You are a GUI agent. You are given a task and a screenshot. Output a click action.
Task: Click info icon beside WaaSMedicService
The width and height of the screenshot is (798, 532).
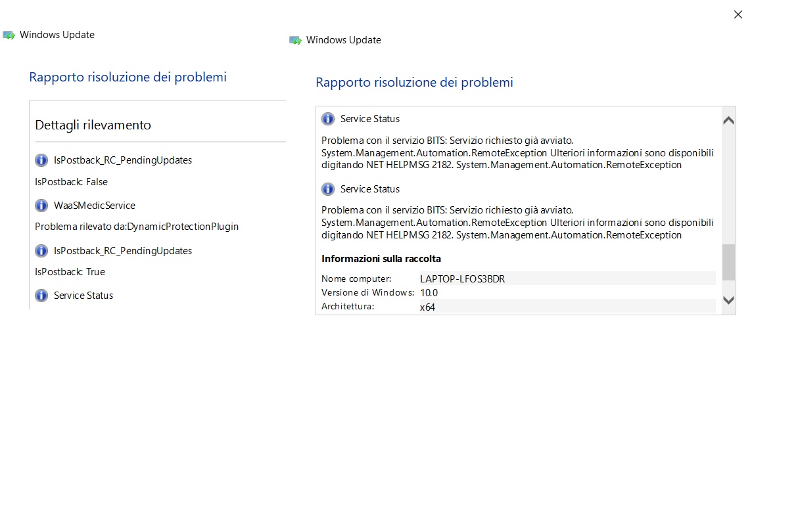coord(41,206)
